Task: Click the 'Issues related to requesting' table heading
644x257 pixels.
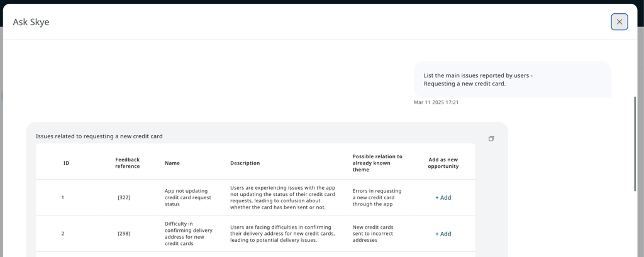Action: click(99, 136)
